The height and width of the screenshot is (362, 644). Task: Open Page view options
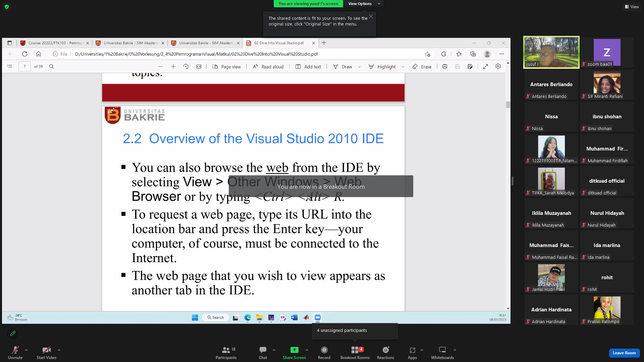point(227,67)
